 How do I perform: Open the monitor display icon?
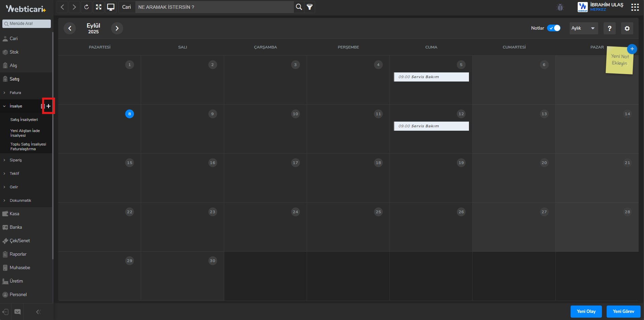(111, 7)
